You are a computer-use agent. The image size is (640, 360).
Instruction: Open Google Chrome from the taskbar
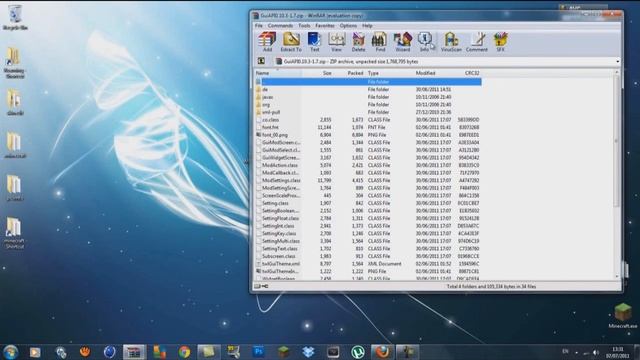[184, 352]
